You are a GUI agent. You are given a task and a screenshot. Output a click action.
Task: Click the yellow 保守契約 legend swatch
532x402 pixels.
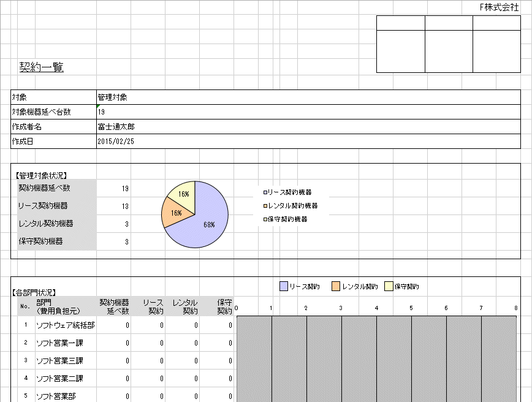(389, 286)
